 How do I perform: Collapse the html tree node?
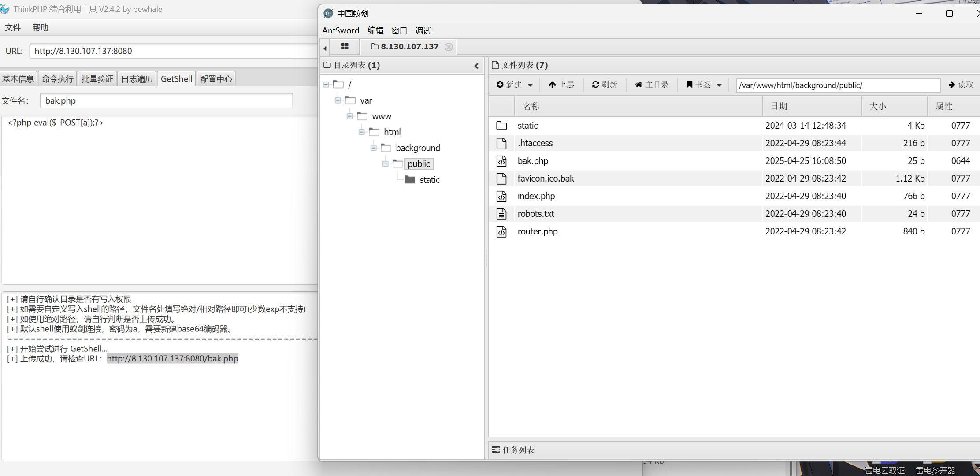click(362, 132)
